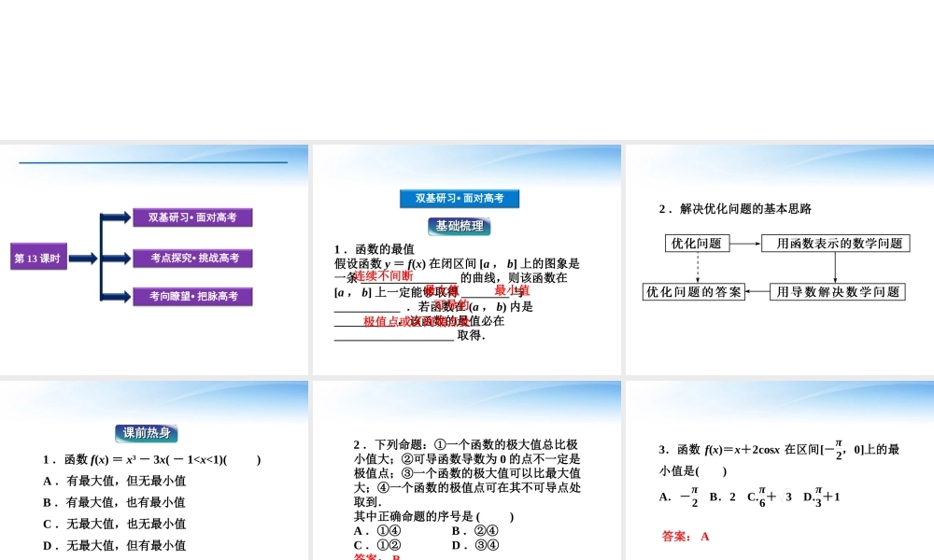Click the text 其中正确命题的序号是
Viewport: 934px width, 560px height.
[x=414, y=516]
